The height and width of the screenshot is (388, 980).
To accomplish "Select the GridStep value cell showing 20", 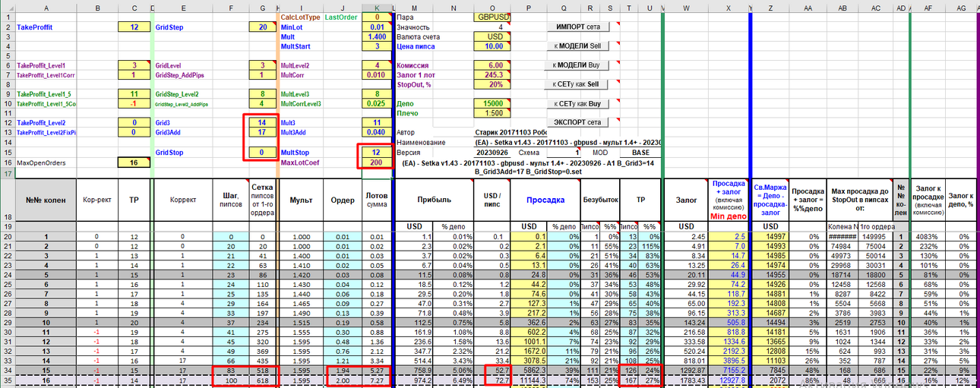I will pos(263,27).
